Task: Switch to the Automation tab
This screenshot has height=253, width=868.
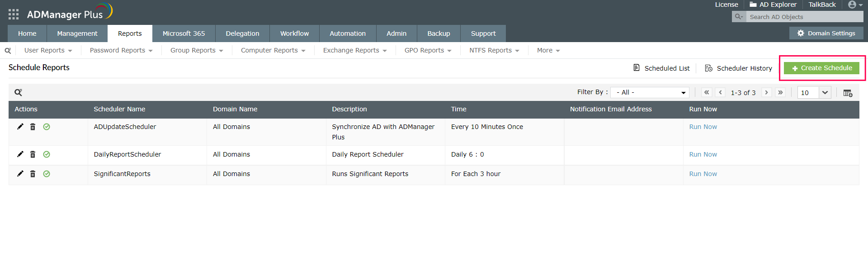Action: pos(347,33)
